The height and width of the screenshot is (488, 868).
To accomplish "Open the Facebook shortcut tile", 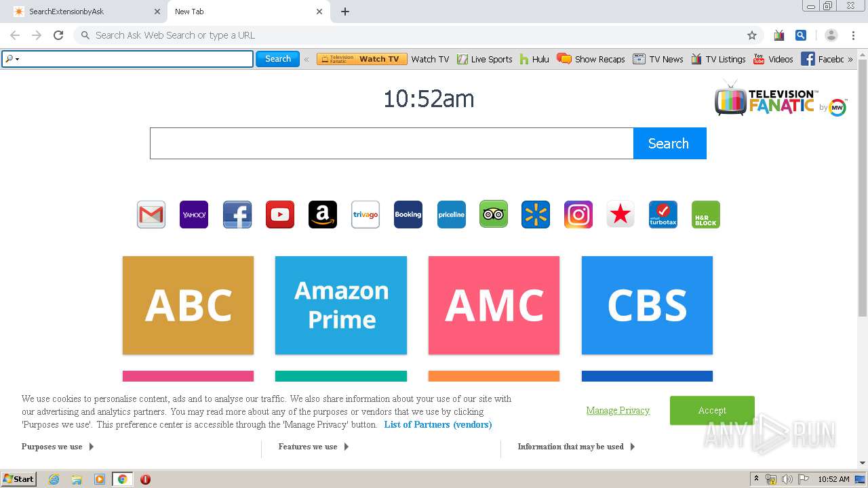I will tap(237, 215).
